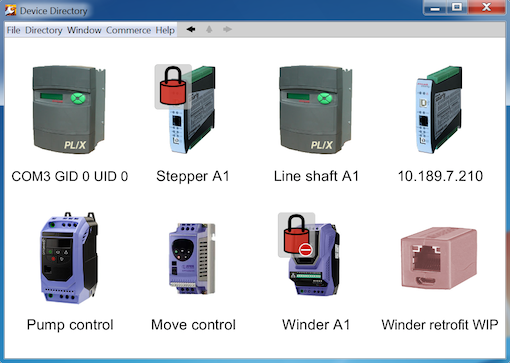This screenshot has height=363, width=510.
Task: Click the locked badge on Winder A1
Action: 296,235
